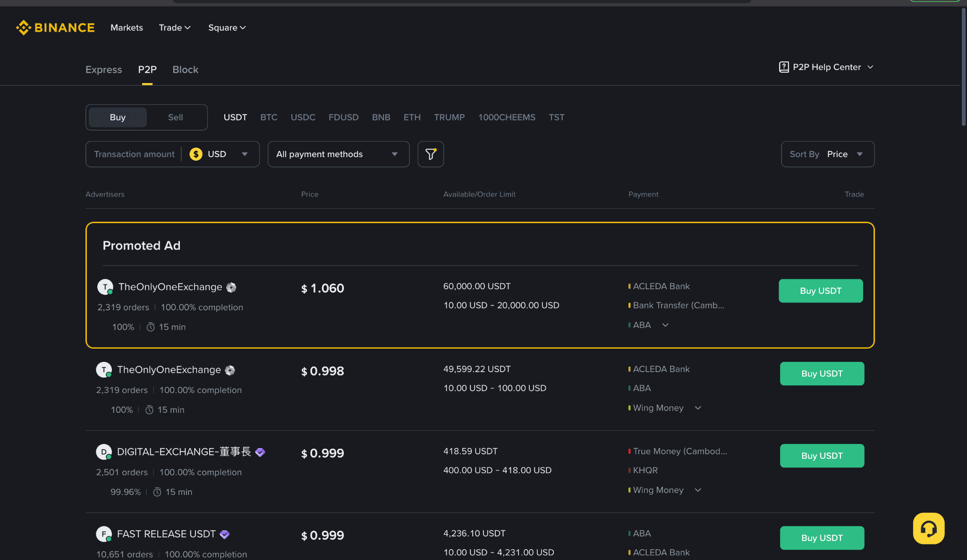This screenshot has height=560, width=967.
Task: Select the BTC coin tab
Action: 269,117
